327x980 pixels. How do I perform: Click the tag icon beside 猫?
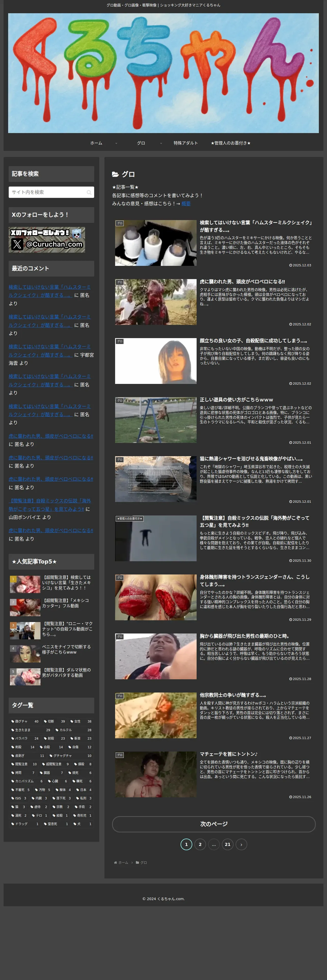pyautogui.click(x=13, y=807)
